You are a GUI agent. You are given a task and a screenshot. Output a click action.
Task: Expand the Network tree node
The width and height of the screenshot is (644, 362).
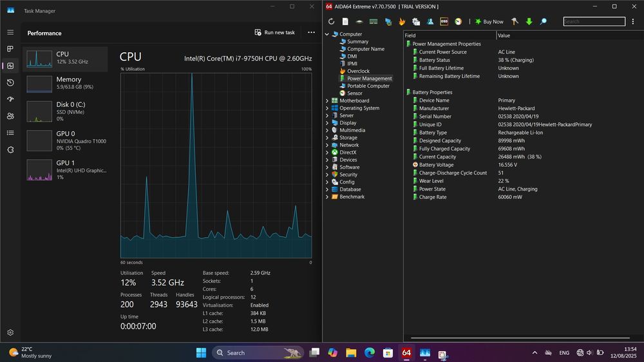tap(327, 145)
